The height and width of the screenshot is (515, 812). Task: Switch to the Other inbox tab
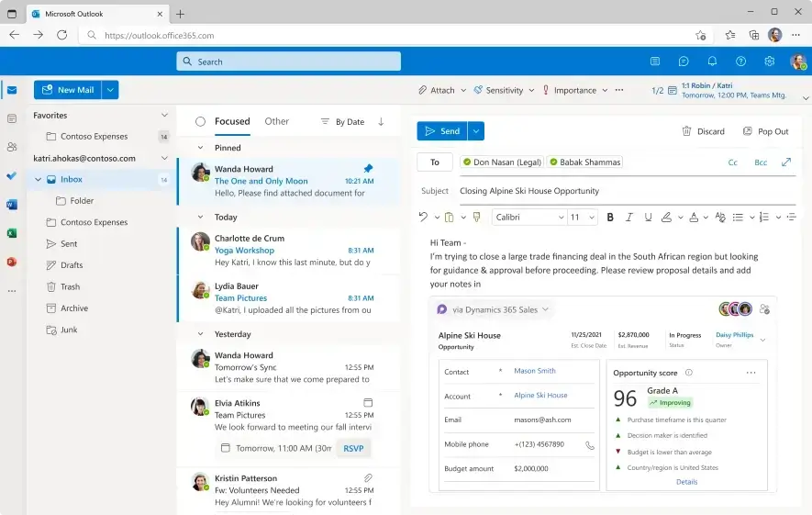[x=276, y=121]
